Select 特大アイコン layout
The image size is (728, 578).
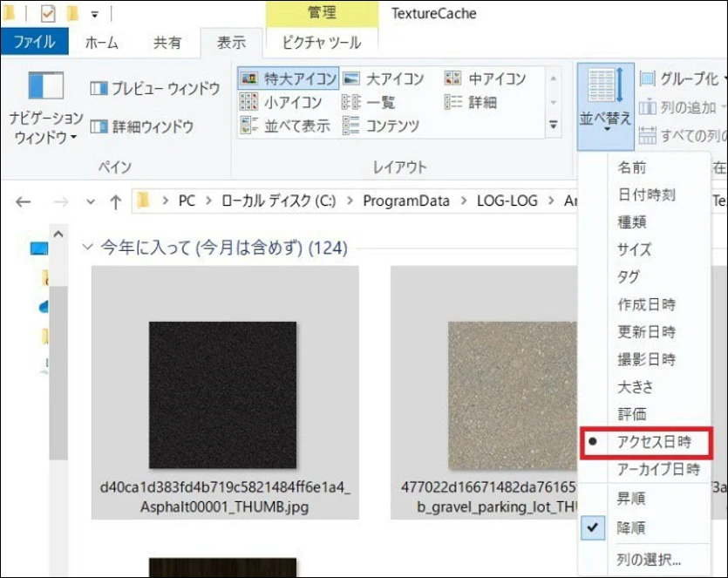(x=289, y=78)
